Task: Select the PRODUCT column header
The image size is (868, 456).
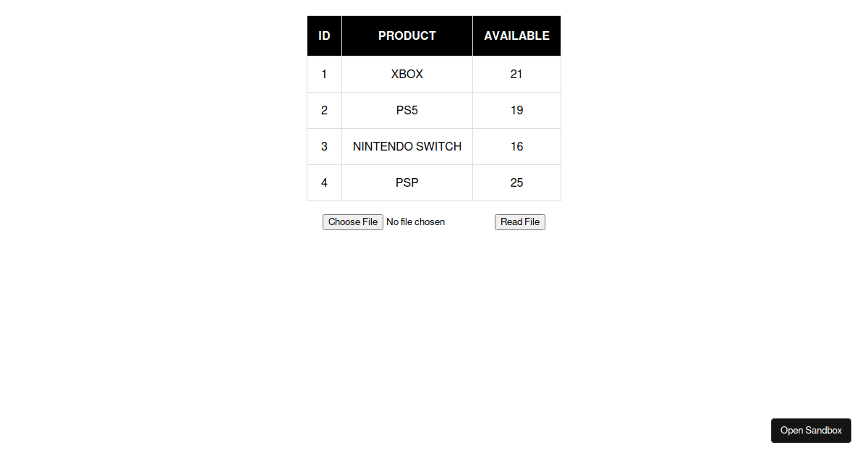Action: [407, 35]
